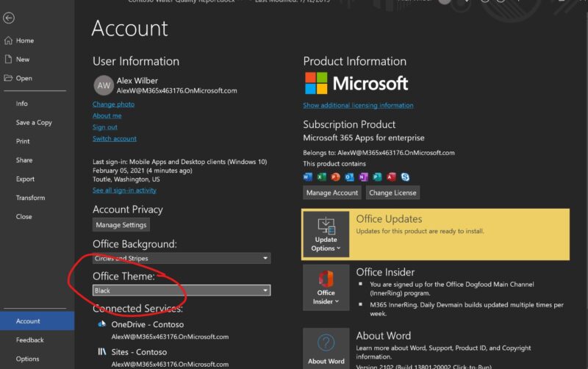Screen dimensions: 588x369
Task: Go to Options in the sidebar
Action: click(x=27, y=359)
